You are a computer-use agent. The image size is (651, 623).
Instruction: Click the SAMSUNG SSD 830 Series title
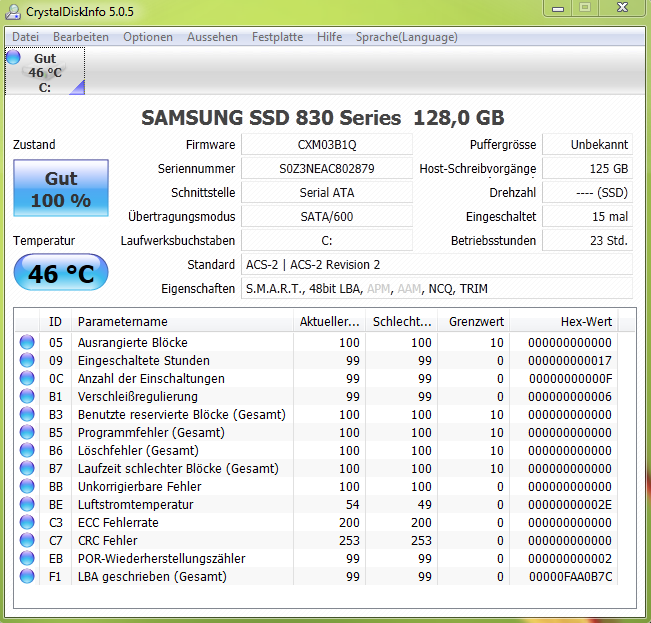[x=323, y=117]
